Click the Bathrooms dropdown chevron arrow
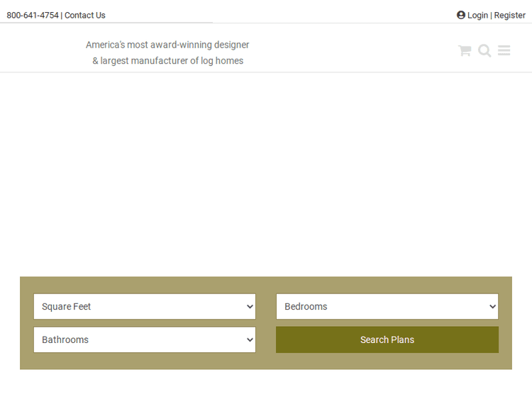Image resolution: width=532 pixels, height=399 pixels. pos(250,340)
